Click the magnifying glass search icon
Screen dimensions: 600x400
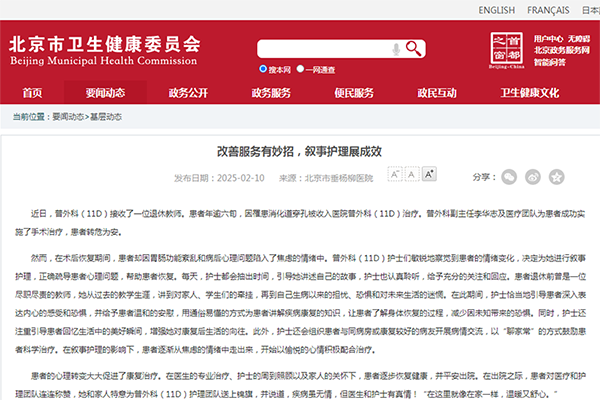pyautogui.click(x=412, y=49)
